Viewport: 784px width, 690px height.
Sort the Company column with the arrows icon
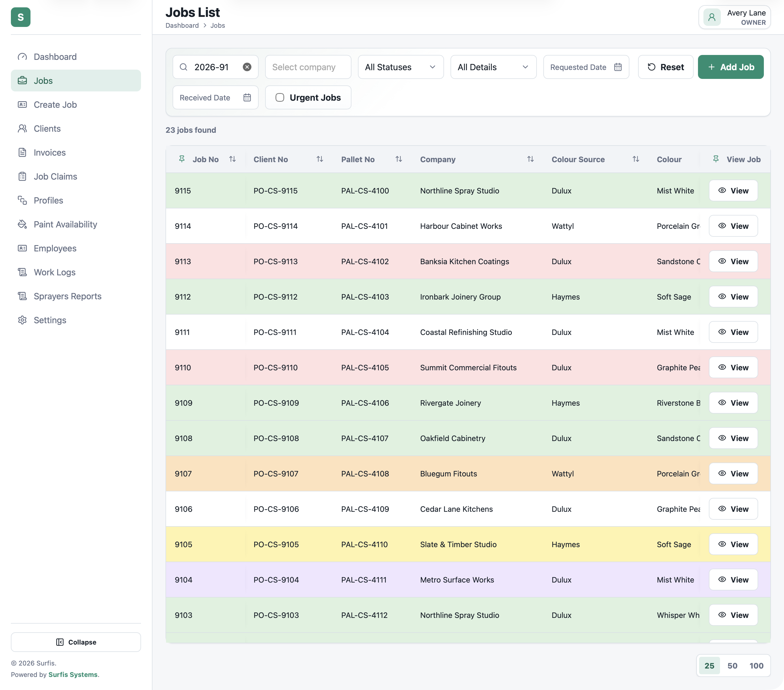tap(530, 159)
